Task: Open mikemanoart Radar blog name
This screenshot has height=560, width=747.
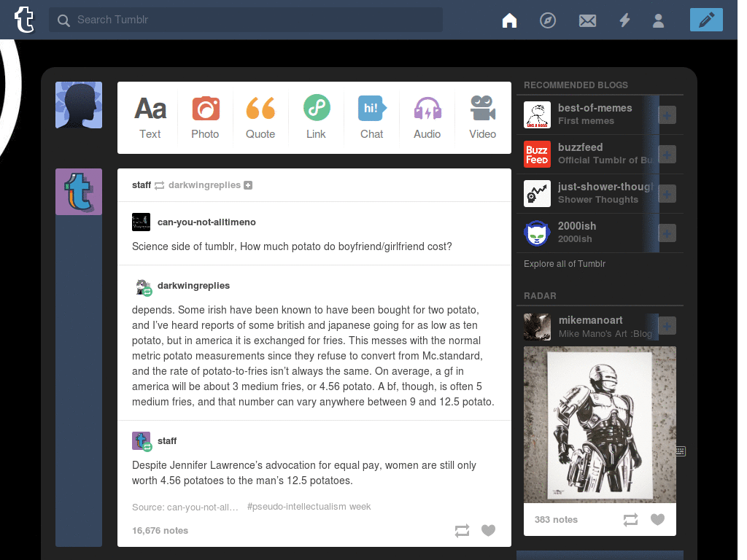Action: (590, 320)
